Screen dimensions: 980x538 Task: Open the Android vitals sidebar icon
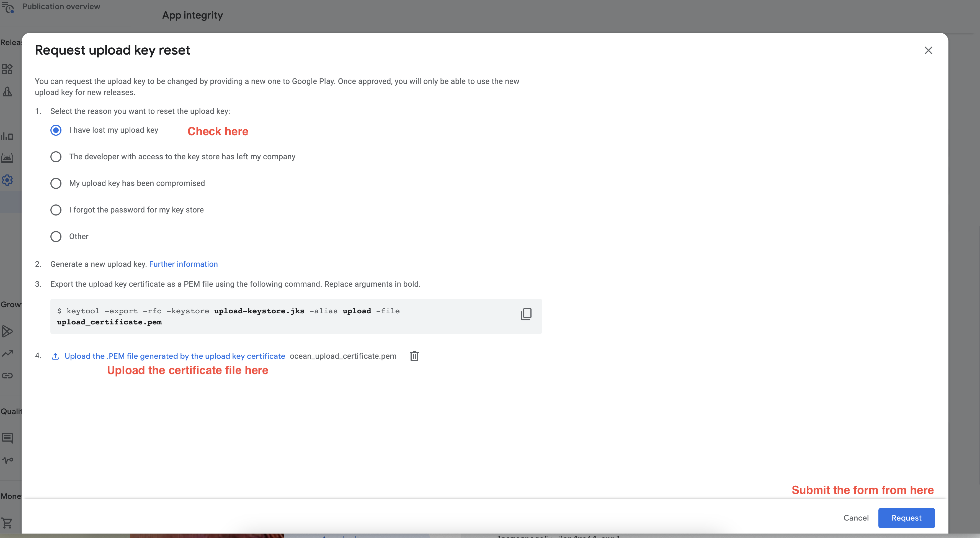7,158
